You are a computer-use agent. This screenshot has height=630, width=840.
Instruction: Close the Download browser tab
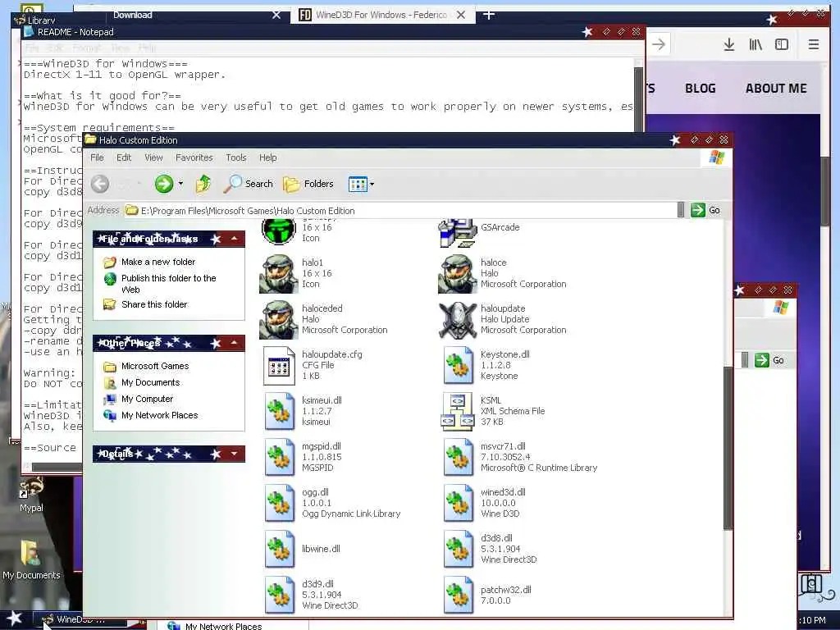click(276, 15)
